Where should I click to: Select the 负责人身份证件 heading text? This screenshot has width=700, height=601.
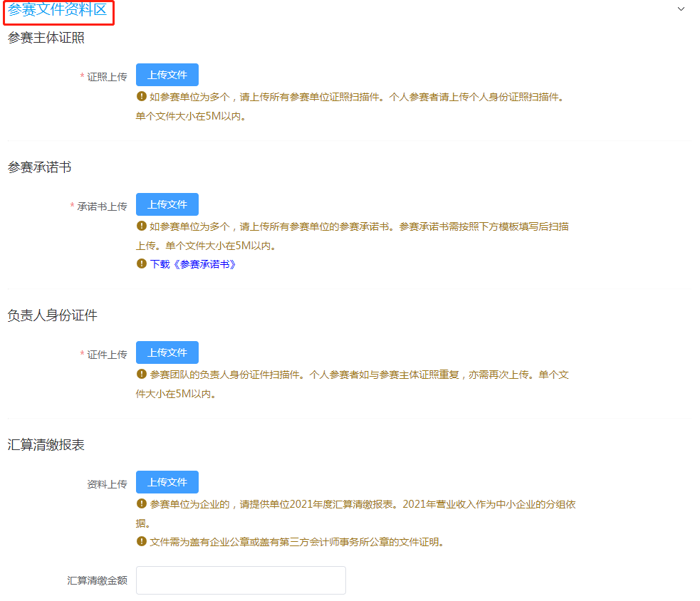(52, 315)
